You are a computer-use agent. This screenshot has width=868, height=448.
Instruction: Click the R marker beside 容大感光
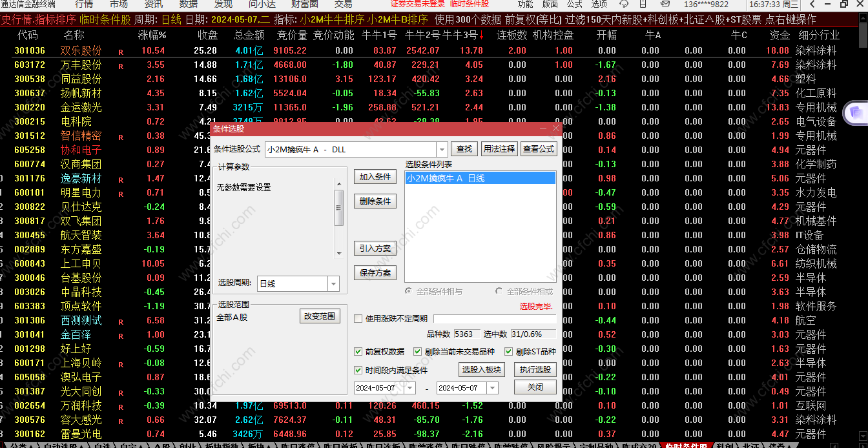pos(121,420)
